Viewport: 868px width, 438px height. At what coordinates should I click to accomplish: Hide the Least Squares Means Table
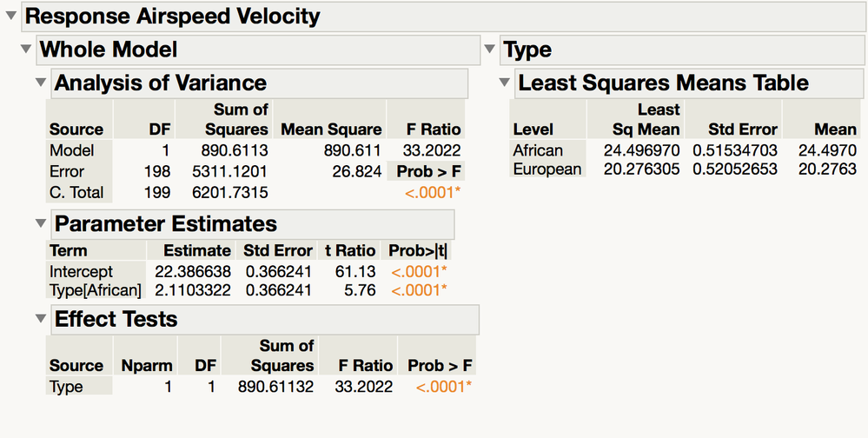click(504, 83)
